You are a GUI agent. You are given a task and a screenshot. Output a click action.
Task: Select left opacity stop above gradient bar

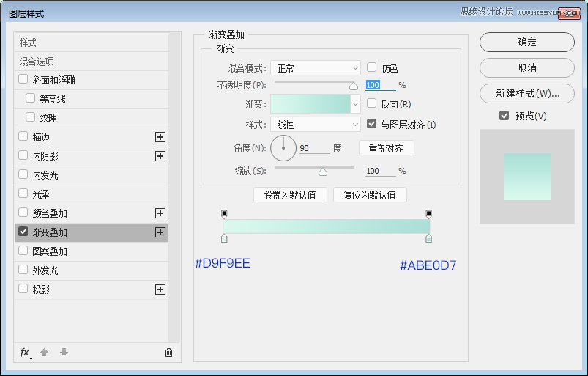pyautogui.click(x=224, y=214)
